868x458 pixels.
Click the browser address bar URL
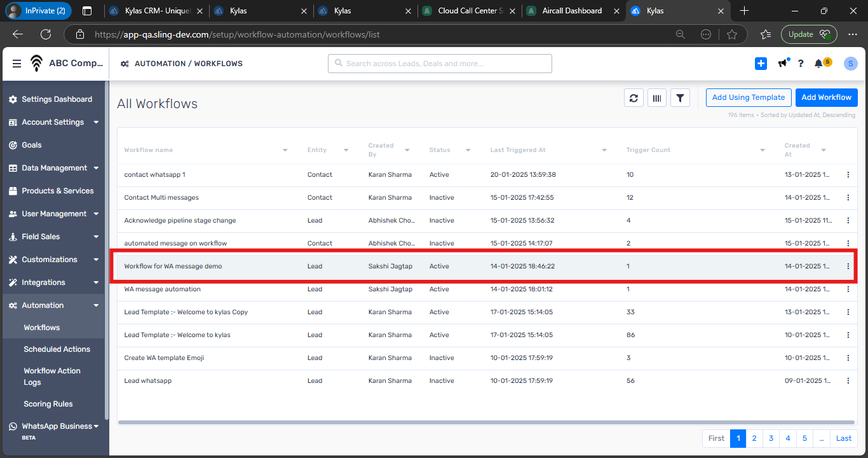pyautogui.click(x=237, y=34)
